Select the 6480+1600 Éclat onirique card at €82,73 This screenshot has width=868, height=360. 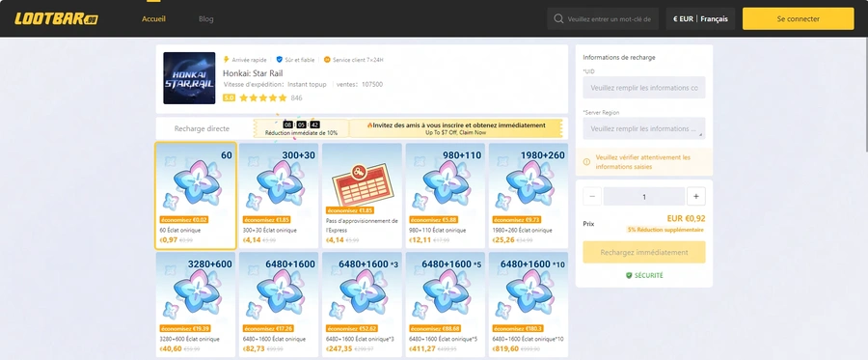click(x=279, y=305)
